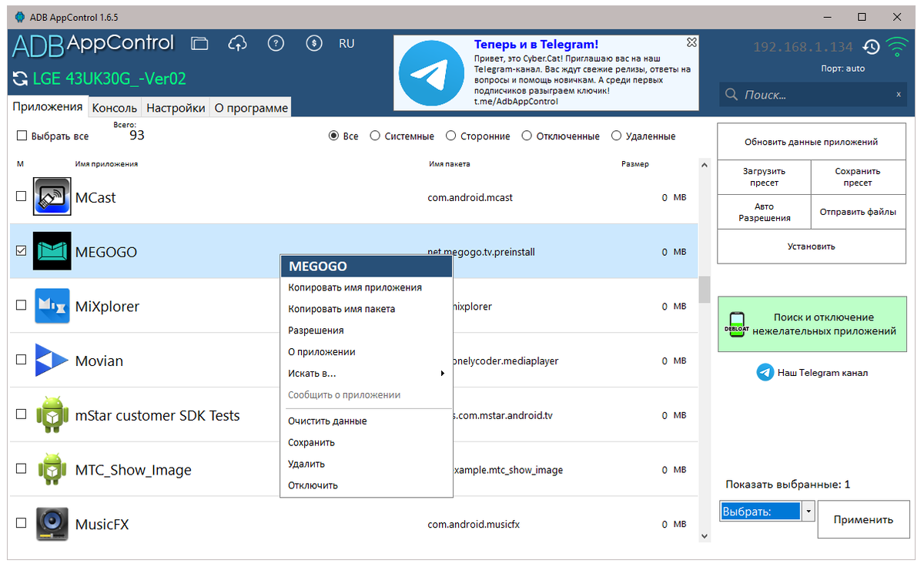Screen dimensions: 924x567
Task: Check the MTC_Show_Image checkbox
Action: click(x=22, y=468)
